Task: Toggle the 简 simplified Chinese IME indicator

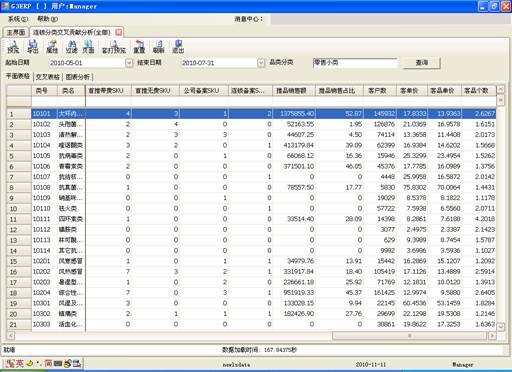Action: pos(48,363)
